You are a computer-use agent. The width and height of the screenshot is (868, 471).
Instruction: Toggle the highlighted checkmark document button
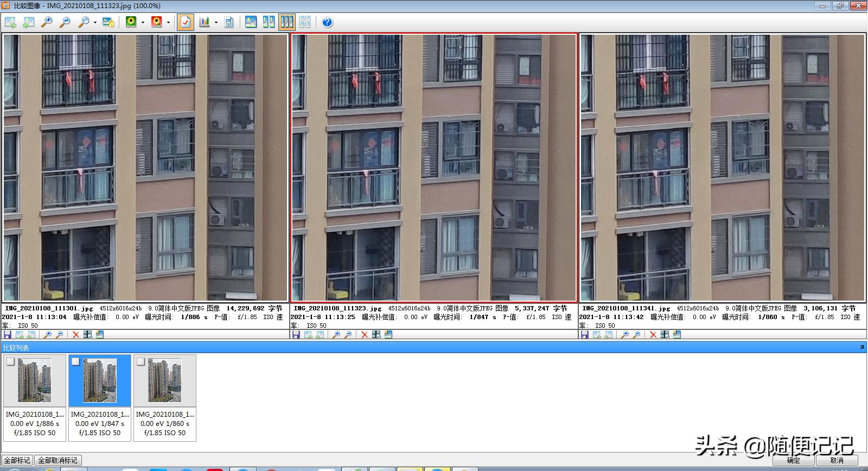(186, 22)
